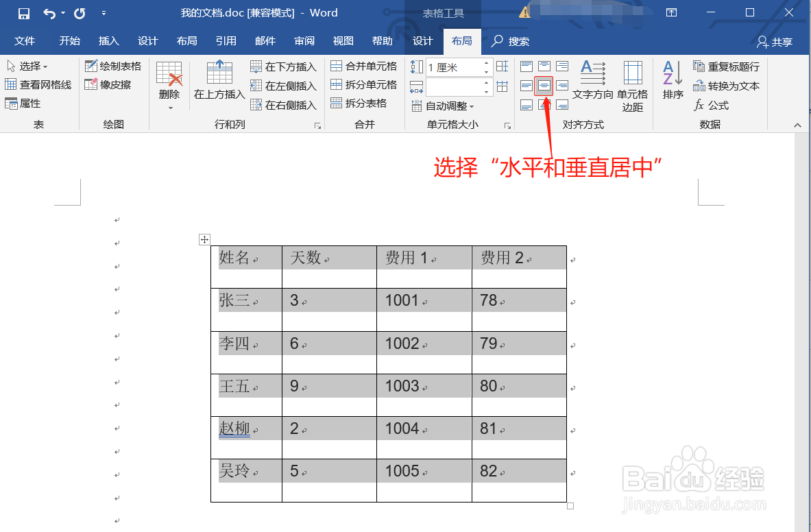Select the top-left cell alignment option
811x532 pixels.
[x=526, y=66]
